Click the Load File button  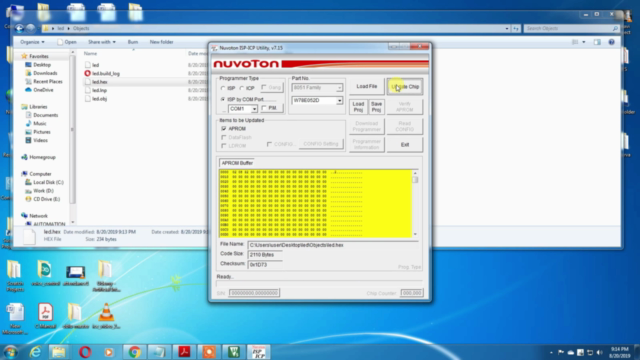click(x=366, y=87)
